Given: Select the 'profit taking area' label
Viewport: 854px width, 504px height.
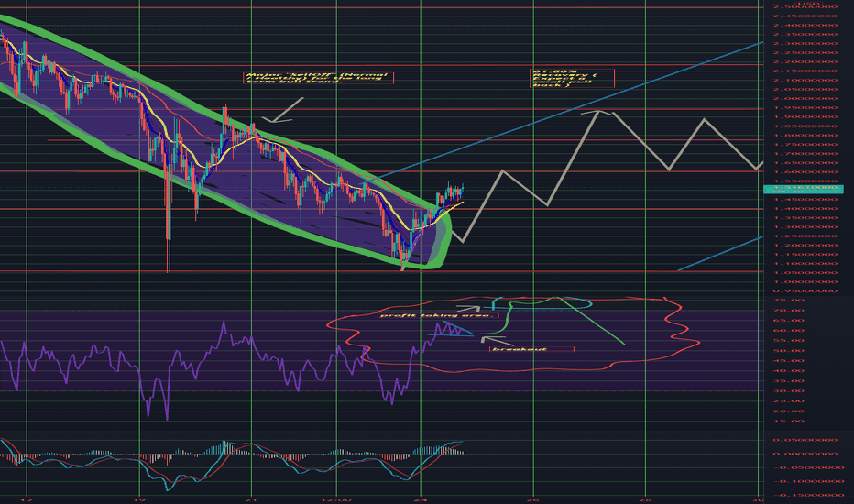Looking at the screenshot, I should coord(438,315).
